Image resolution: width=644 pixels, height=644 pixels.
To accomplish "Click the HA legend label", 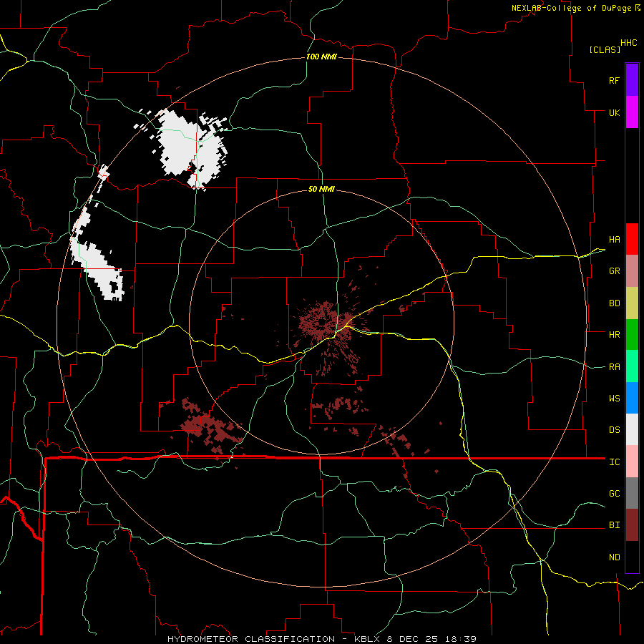I will tap(614, 240).
